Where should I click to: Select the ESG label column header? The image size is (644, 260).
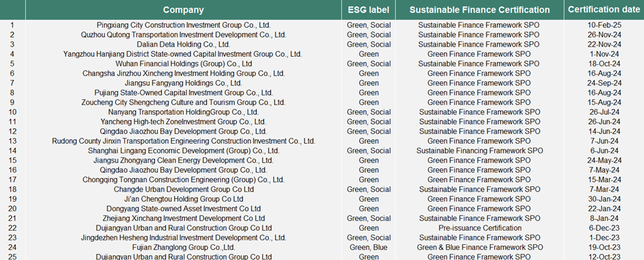[369, 10]
